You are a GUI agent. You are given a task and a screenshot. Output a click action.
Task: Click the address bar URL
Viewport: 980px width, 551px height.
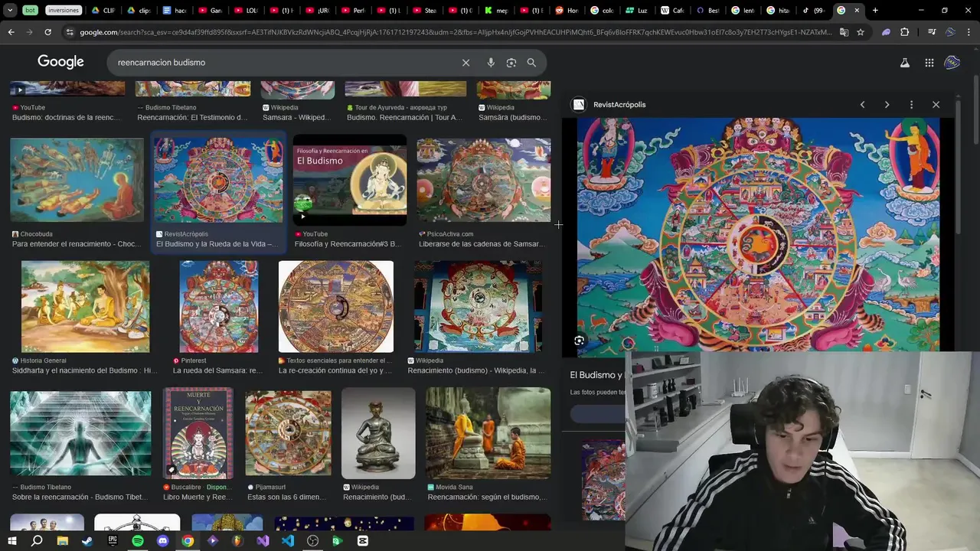[x=456, y=32]
